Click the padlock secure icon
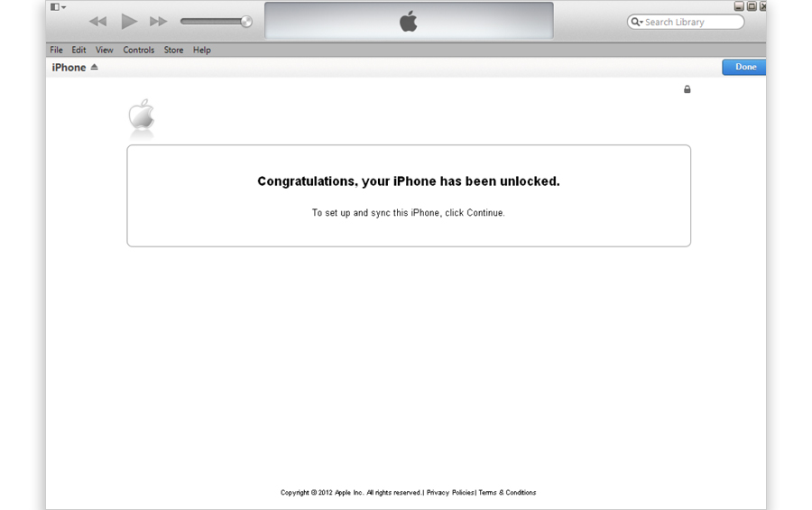This screenshot has width=812, height=510. (x=687, y=89)
